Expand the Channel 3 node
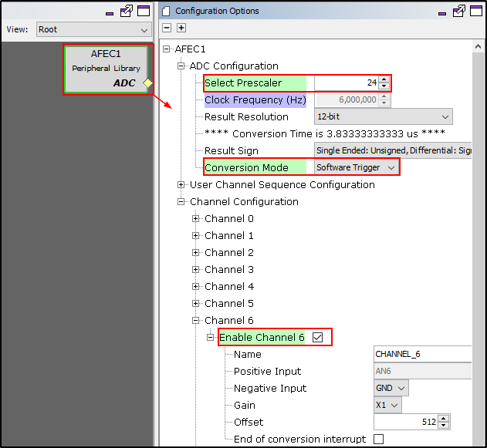487x448 pixels. coord(196,270)
